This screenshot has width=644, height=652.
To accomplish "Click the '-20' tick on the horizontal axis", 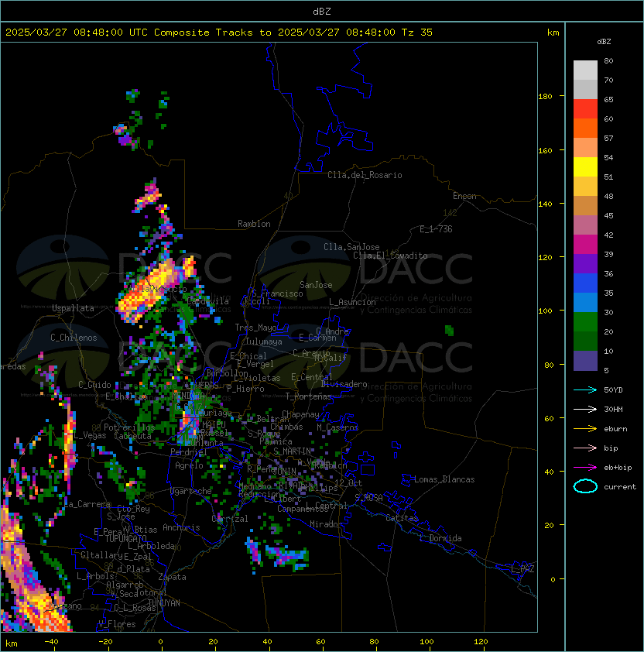I will (105, 642).
